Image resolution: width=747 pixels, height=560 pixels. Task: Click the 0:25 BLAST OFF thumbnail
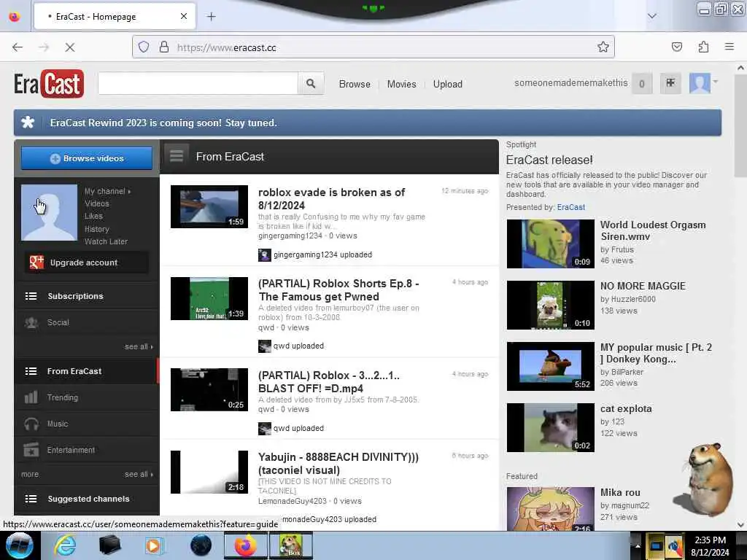tap(209, 389)
